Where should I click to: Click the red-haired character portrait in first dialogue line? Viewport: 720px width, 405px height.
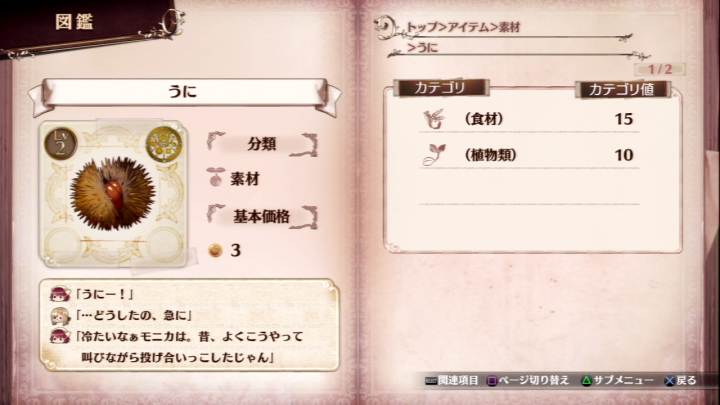60,294
